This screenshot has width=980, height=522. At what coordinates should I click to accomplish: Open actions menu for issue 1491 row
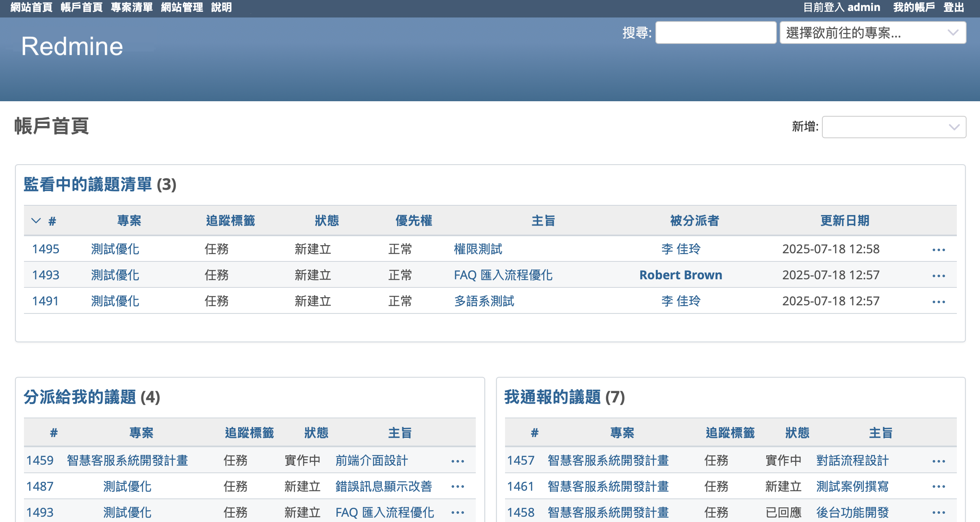coord(939,302)
